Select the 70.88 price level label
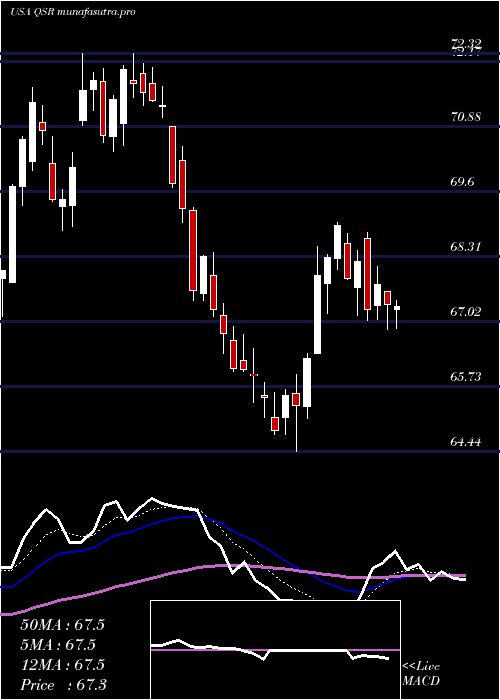The image size is (500, 700). (x=466, y=117)
